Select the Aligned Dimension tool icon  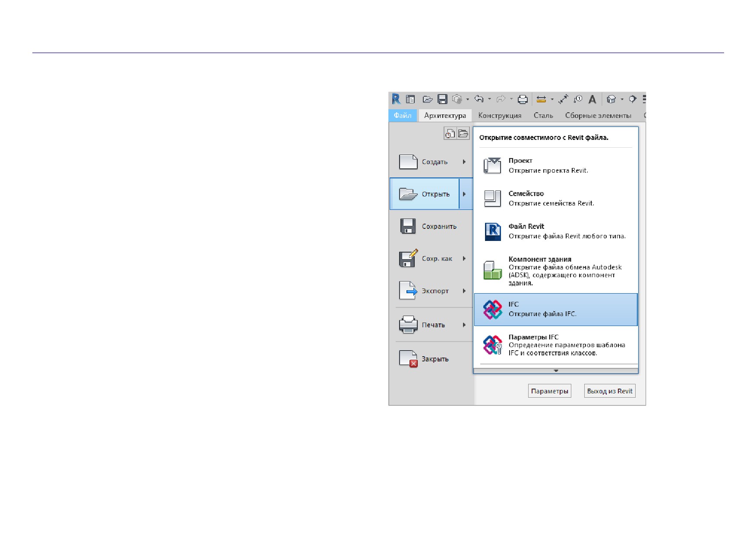pos(563,99)
